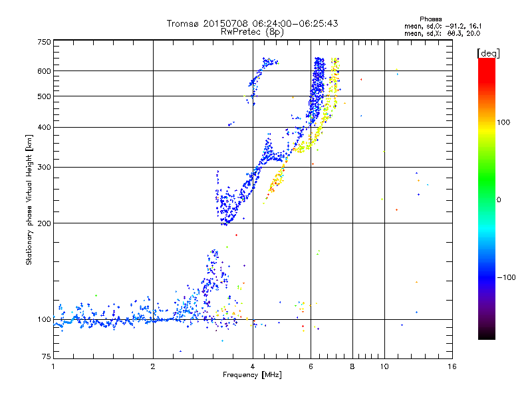Click the colorbar tick label "100" beside yellow

tap(503, 122)
